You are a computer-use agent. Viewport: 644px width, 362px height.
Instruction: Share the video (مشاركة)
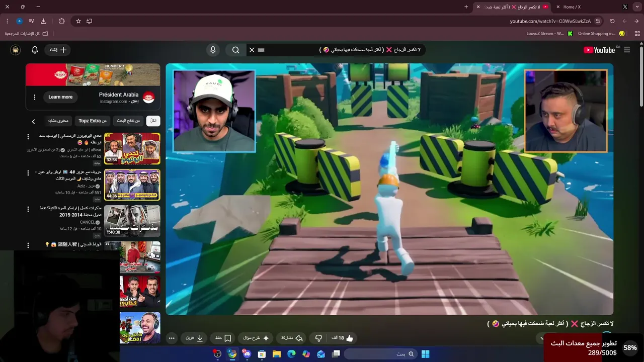click(292, 338)
